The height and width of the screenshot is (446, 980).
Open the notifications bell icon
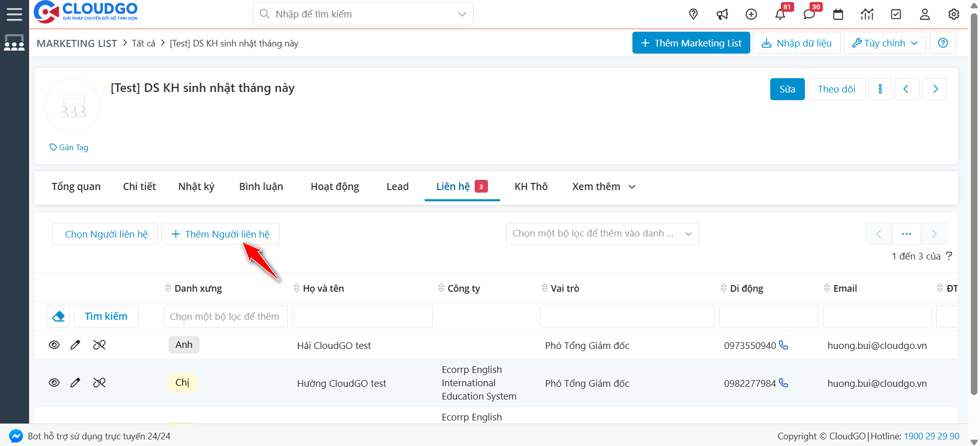[x=780, y=14]
